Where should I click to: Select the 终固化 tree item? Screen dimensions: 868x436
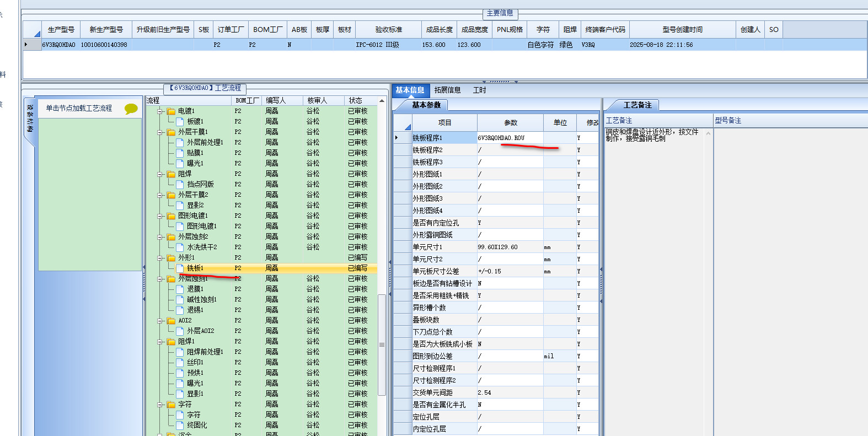(197, 425)
